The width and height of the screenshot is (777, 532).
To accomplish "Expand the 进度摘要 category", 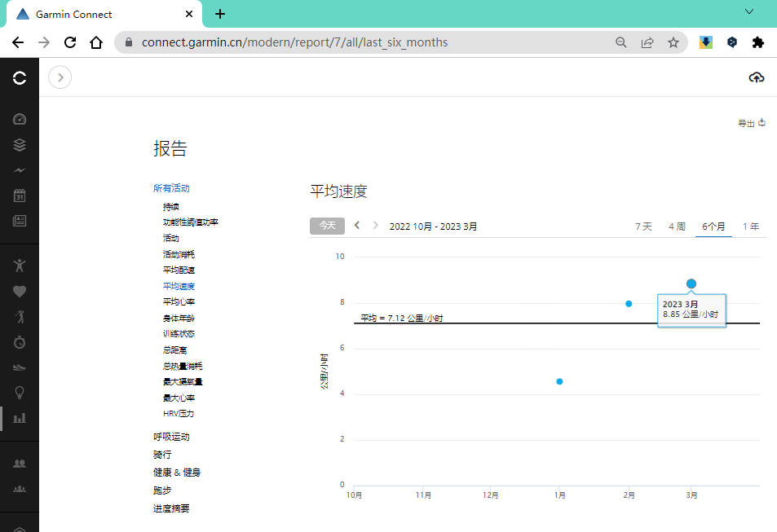I will [171, 508].
